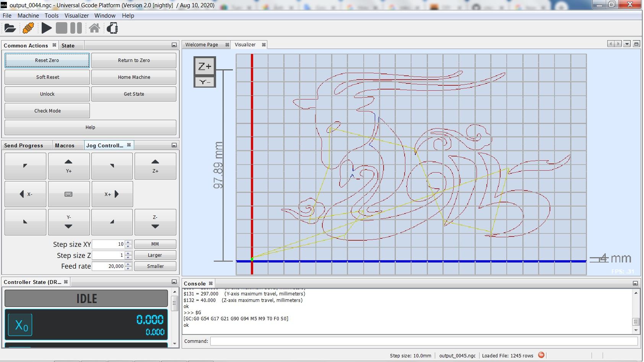Click the Reset Zero button

47,60
